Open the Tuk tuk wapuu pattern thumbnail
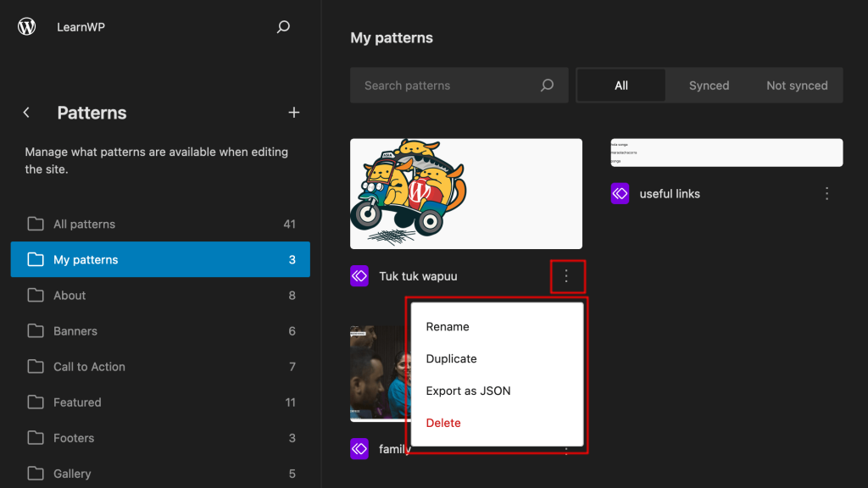 (465, 193)
